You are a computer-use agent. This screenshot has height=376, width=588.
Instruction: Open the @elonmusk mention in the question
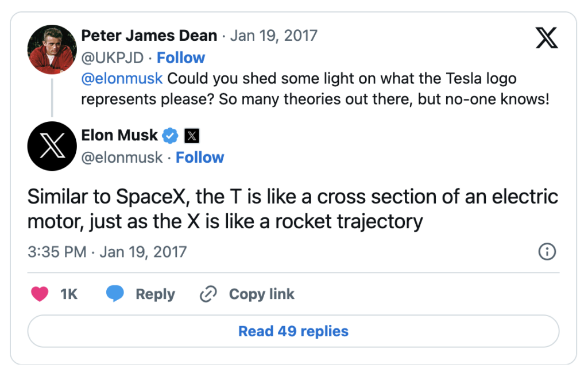pos(121,78)
